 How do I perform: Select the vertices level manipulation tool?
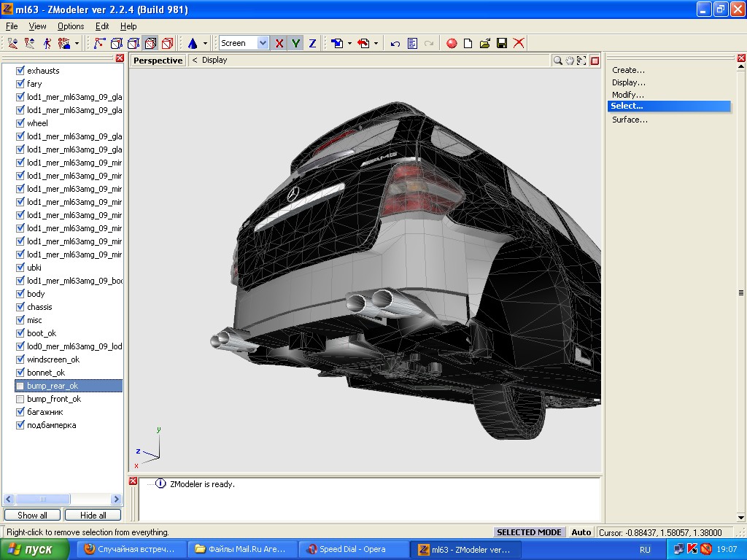(x=13, y=43)
